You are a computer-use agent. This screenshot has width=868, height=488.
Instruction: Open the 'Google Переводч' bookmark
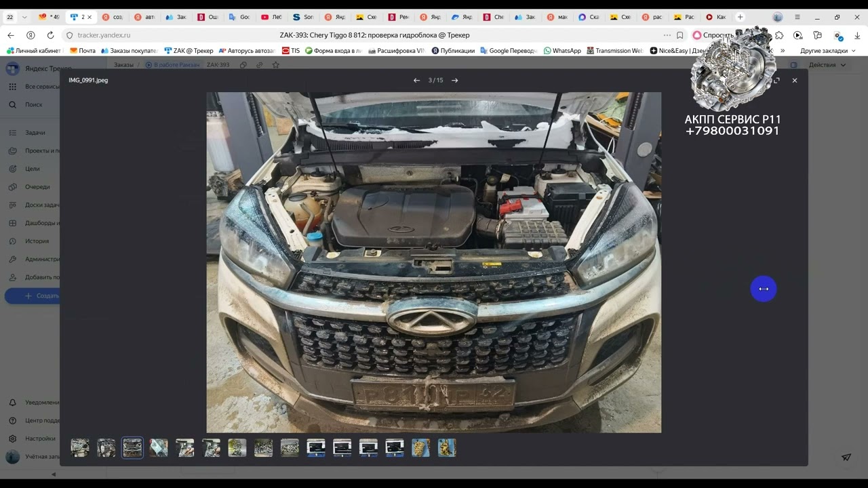pyautogui.click(x=509, y=51)
